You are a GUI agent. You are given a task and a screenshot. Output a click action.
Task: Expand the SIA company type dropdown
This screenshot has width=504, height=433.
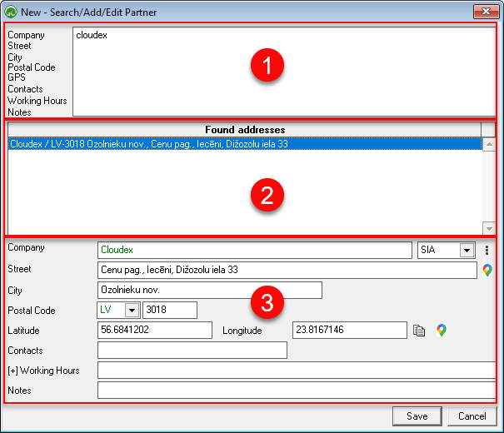[467, 250]
